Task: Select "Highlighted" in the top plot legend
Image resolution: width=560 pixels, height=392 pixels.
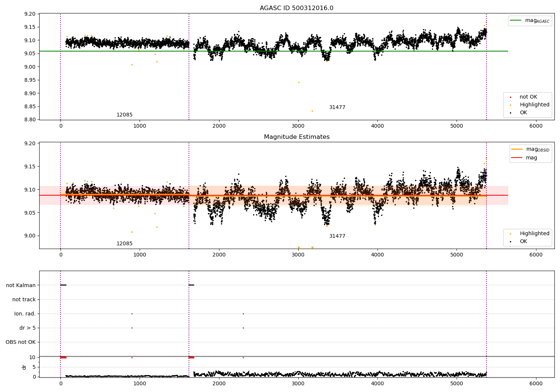Action: pos(531,105)
